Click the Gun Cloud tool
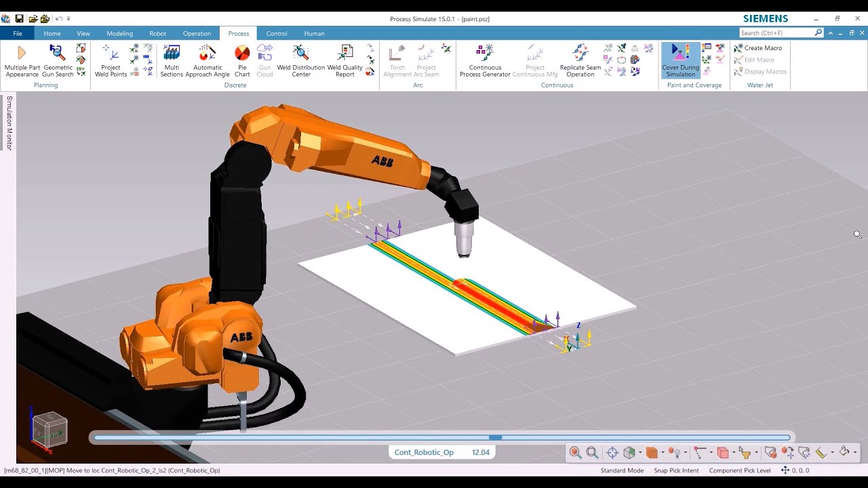The width and height of the screenshot is (868, 488). point(264,61)
